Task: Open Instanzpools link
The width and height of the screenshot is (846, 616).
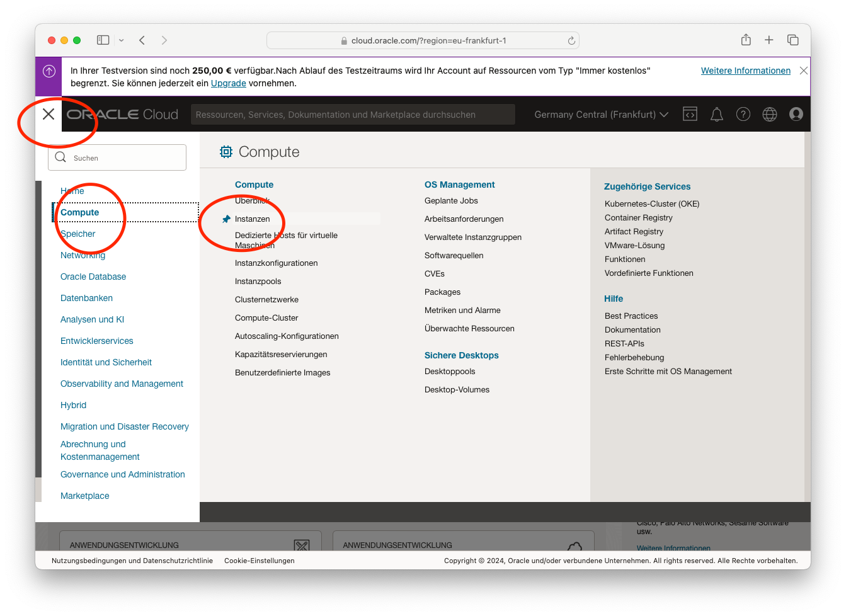Action: tap(258, 282)
